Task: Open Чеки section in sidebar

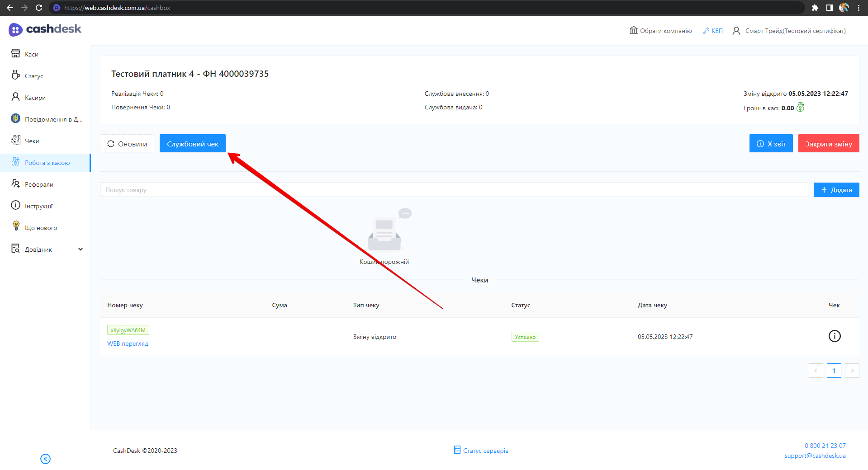Action: [x=32, y=141]
